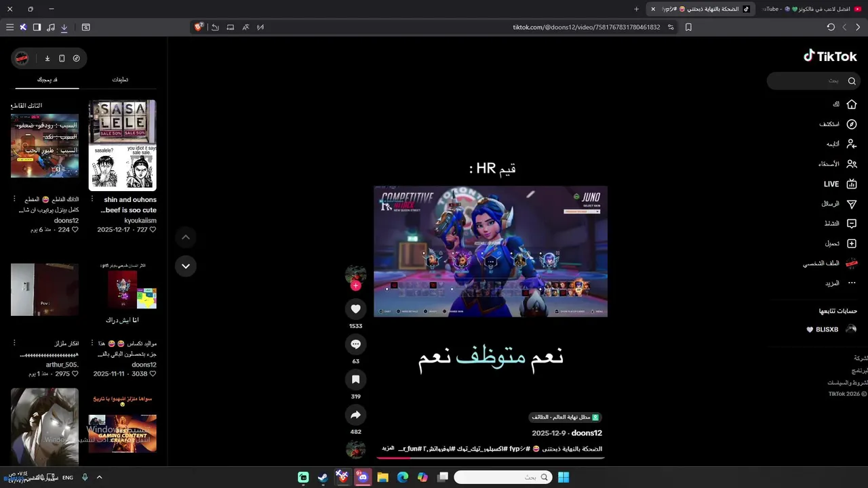Go to previous video with up chevron
The image size is (868, 488).
tap(186, 237)
